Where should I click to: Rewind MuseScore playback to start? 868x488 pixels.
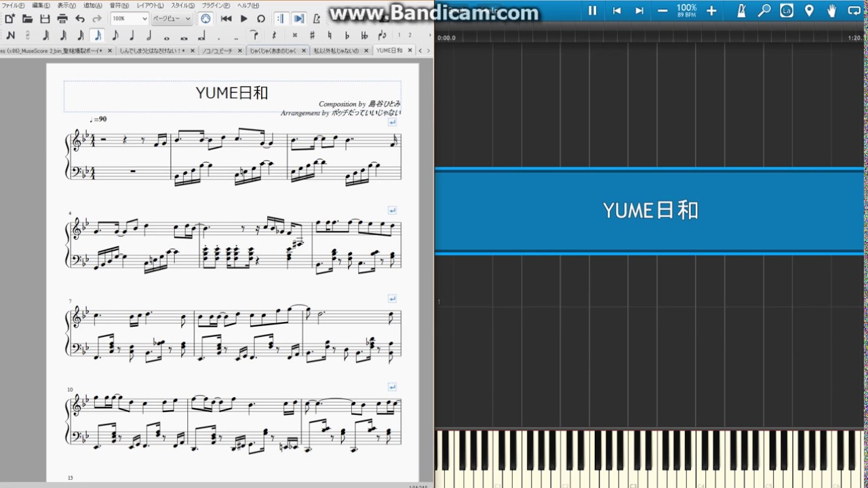(226, 19)
